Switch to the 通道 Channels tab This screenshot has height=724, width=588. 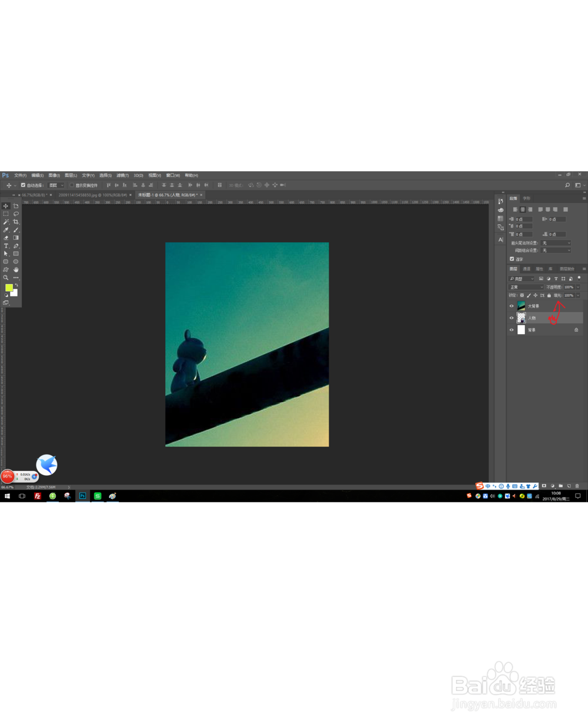526,269
